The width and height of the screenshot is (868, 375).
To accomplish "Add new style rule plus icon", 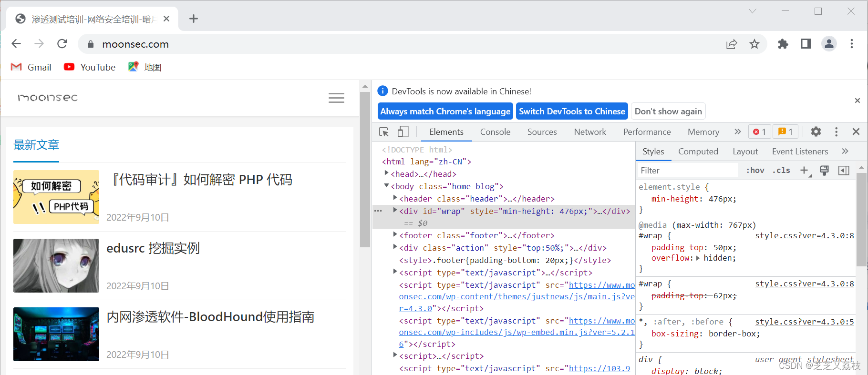I will (x=804, y=170).
